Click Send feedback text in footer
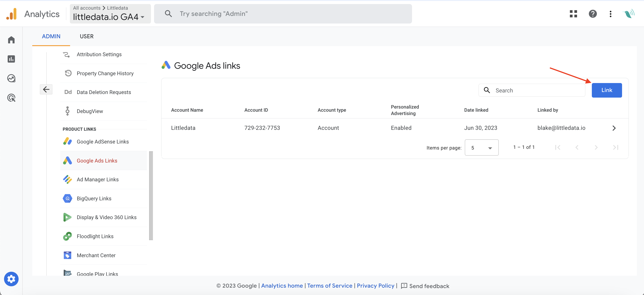644x295 pixels. click(429, 286)
